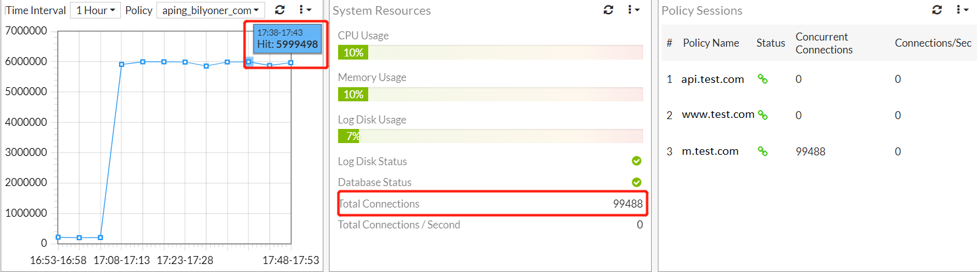Click the m.test.com status link icon
Image resolution: width=980 pixels, height=272 pixels.
point(763,151)
